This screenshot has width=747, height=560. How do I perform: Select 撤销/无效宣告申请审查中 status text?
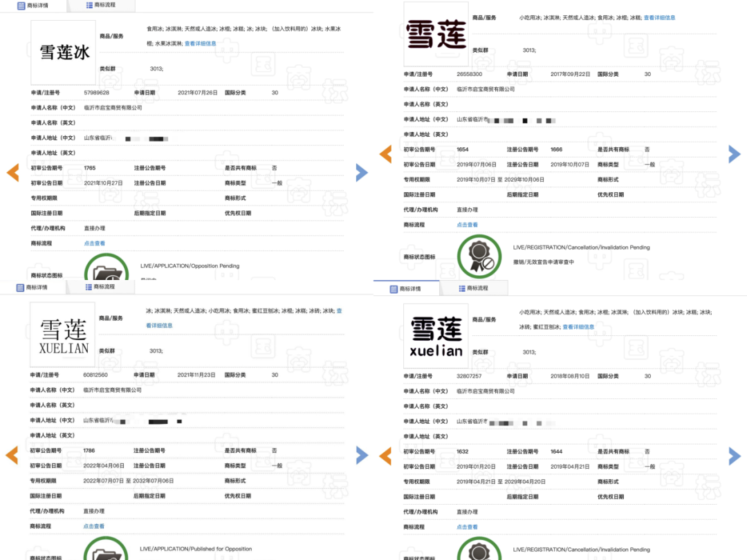544,262
